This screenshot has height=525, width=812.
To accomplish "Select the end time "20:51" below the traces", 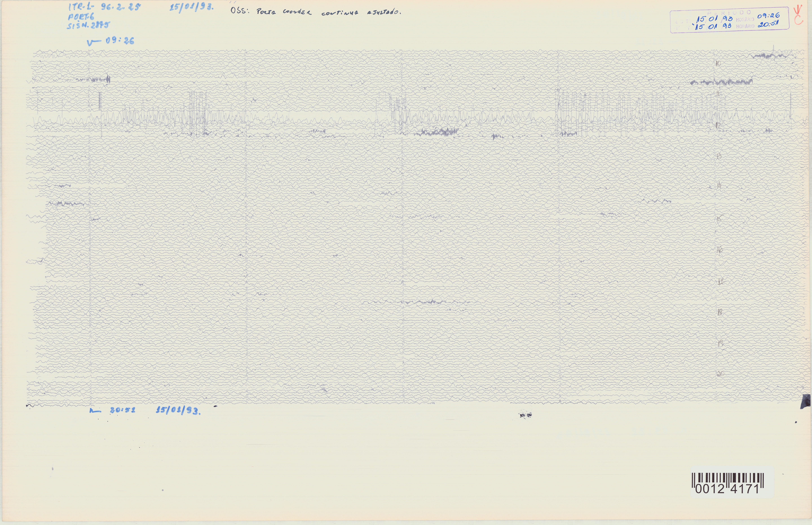I will [123, 410].
